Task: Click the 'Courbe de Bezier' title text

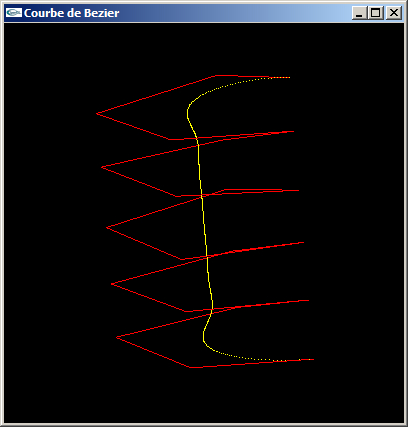Action: (x=71, y=13)
